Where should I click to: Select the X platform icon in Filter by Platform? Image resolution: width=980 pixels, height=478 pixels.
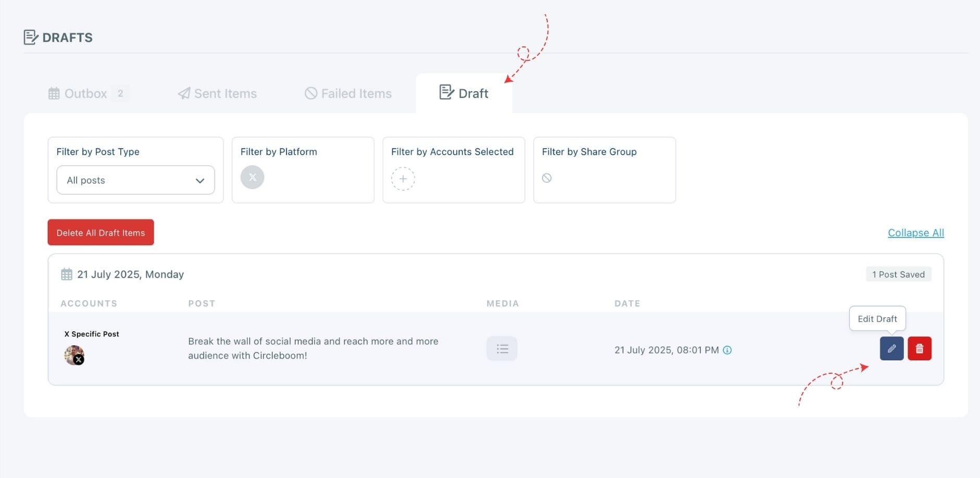(252, 177)
